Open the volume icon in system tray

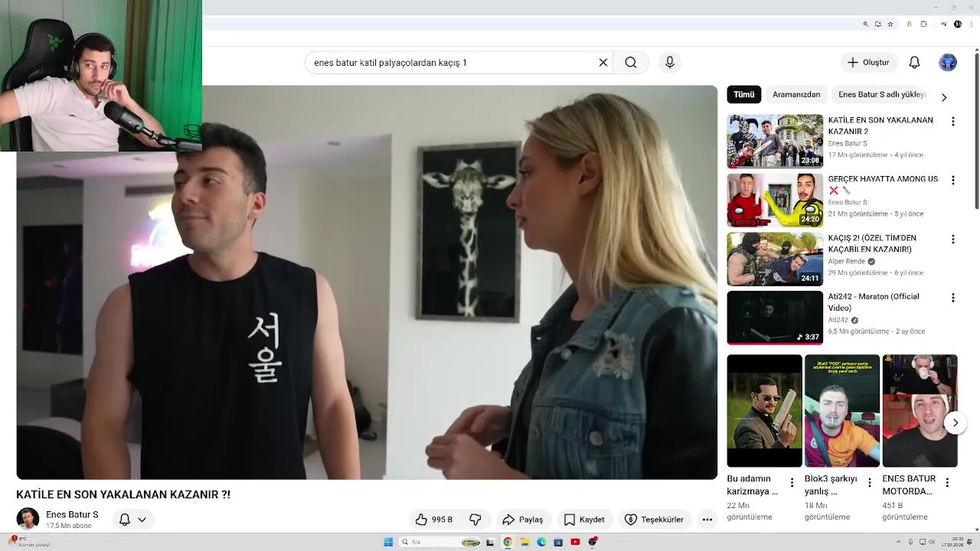click(932, 542)
